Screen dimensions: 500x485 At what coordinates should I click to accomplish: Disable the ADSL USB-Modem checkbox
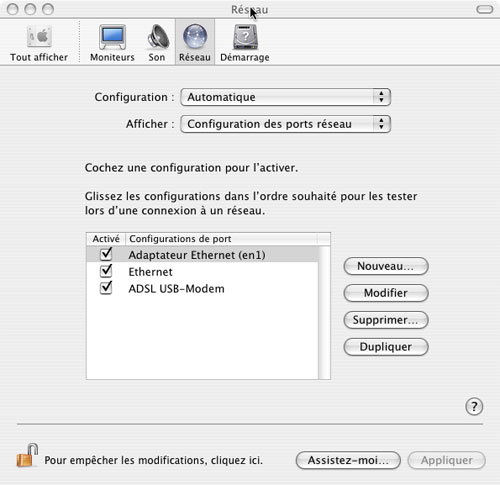106,288
